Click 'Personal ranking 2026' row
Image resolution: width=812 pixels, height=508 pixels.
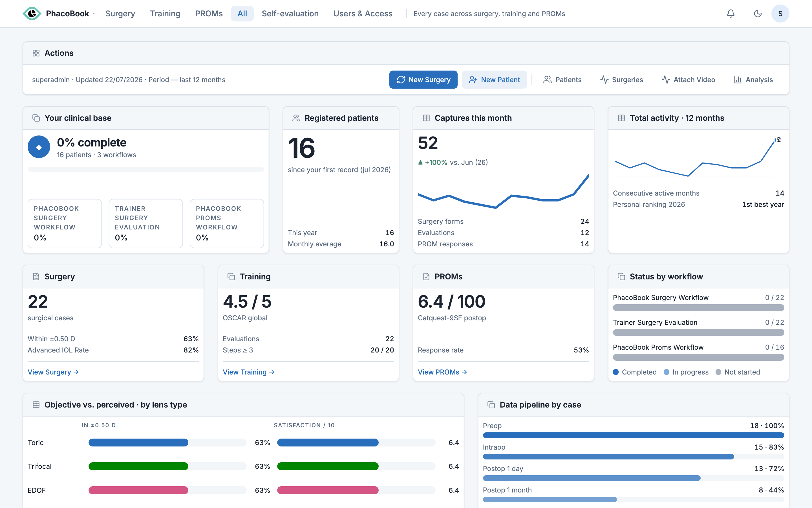pyautogui.click(x=698, y=204)
